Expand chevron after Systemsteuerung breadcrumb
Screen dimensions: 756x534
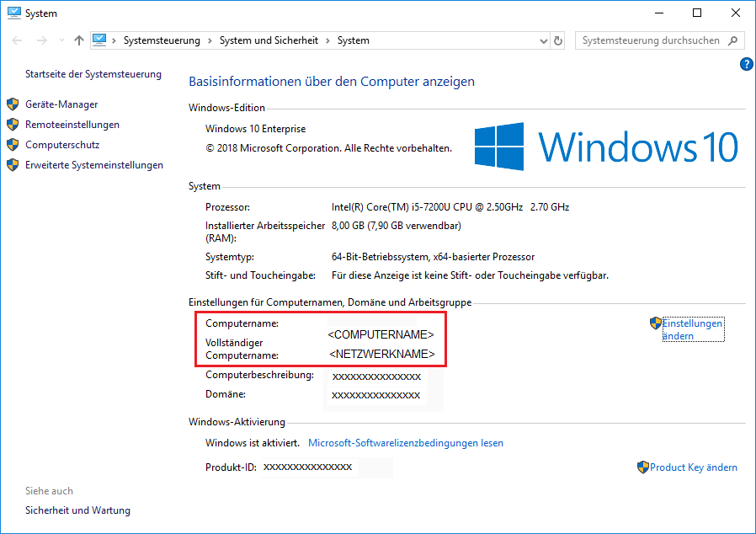(x=210, y=40)
